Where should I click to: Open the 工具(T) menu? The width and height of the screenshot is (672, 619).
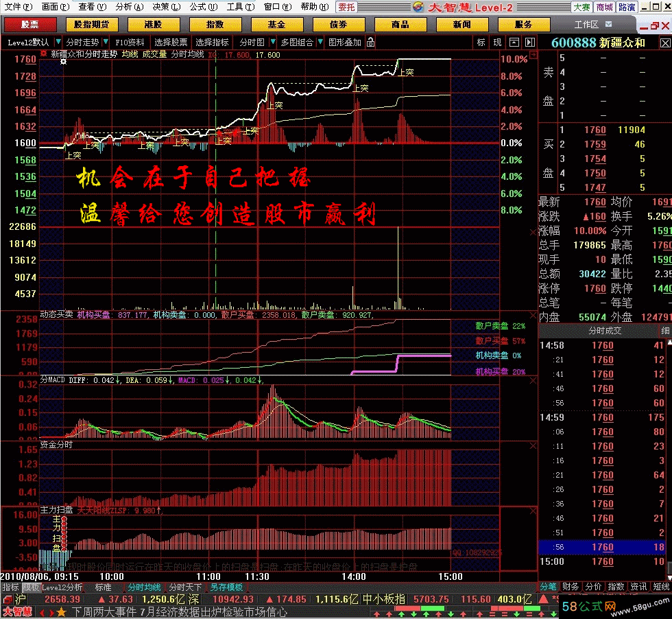241,7
